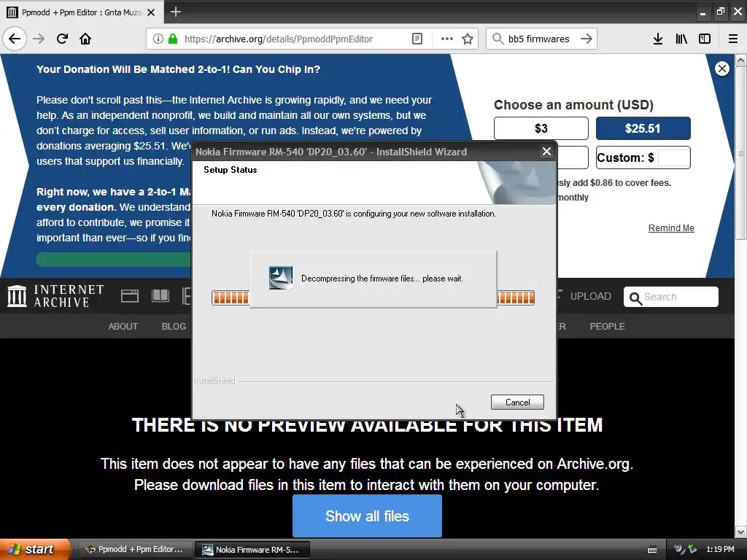747x560 pixels.
Task: Click the green padlock security icon
Action: coord(173,39)
